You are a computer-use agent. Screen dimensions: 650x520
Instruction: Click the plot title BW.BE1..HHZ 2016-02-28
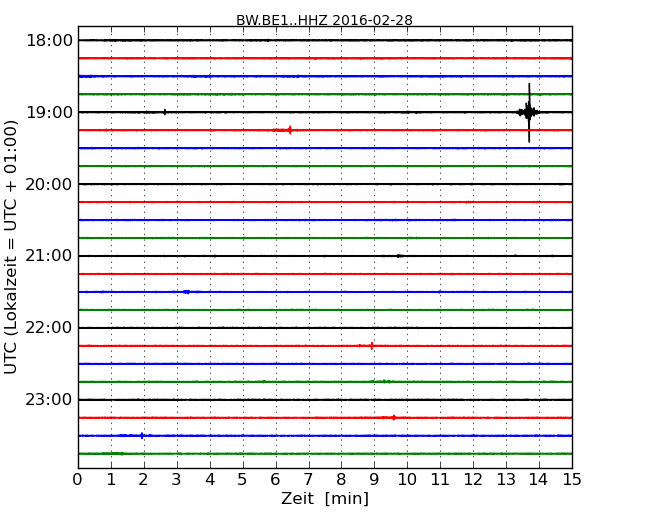[324, 20]
